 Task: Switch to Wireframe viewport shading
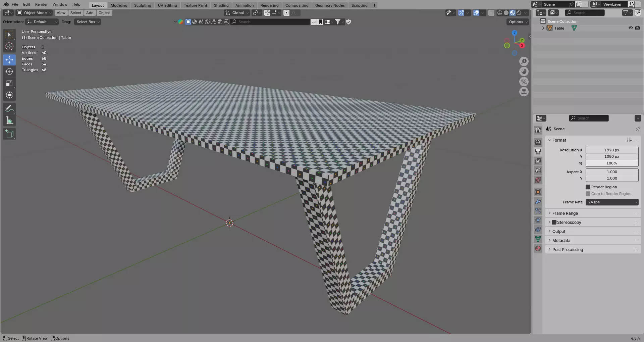click(500, 13)
